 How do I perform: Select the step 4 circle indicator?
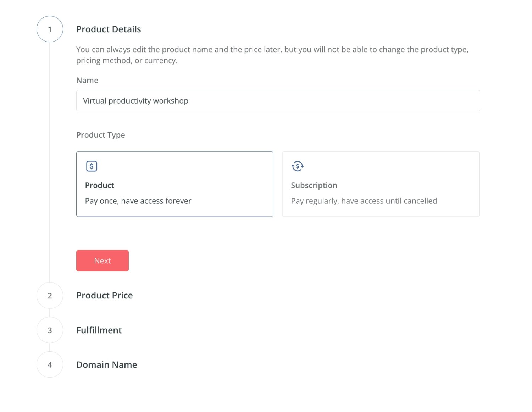50,364
